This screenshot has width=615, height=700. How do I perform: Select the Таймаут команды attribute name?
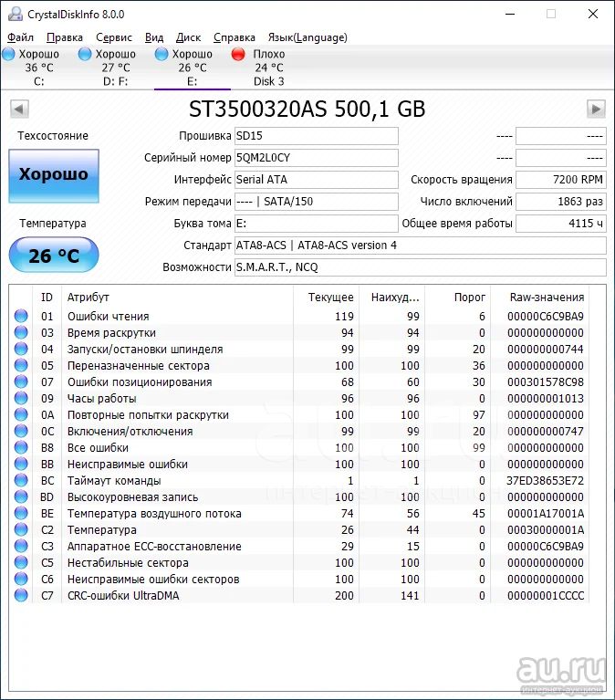pos(114,481)
